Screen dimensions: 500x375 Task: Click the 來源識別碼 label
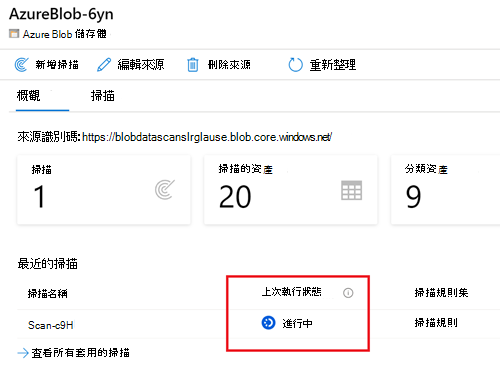point(49,137)
